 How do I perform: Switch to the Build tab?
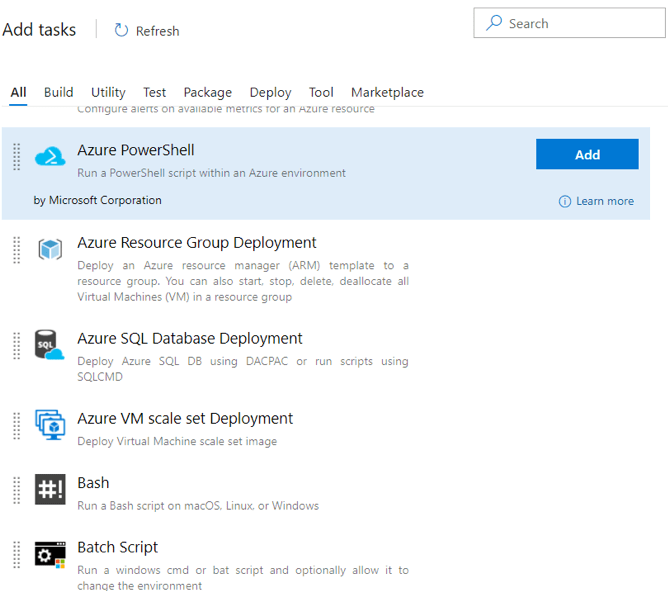[x=58, y=92]
